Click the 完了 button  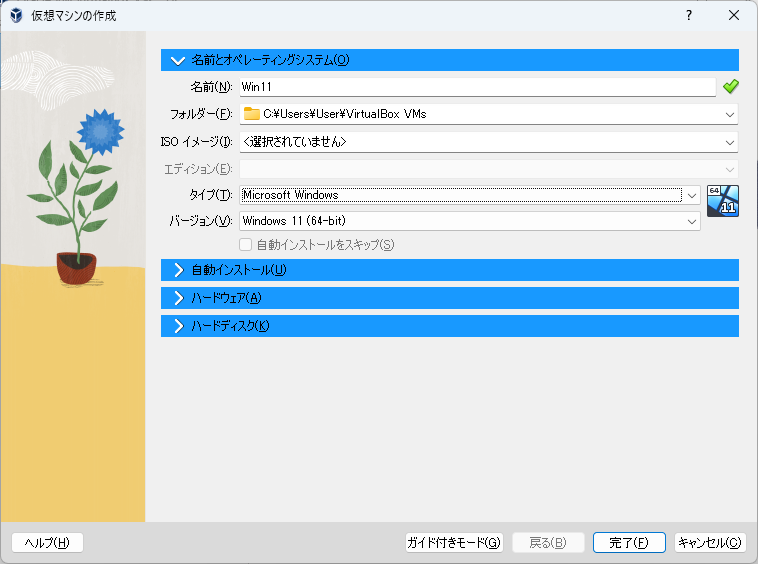[629, 543]
